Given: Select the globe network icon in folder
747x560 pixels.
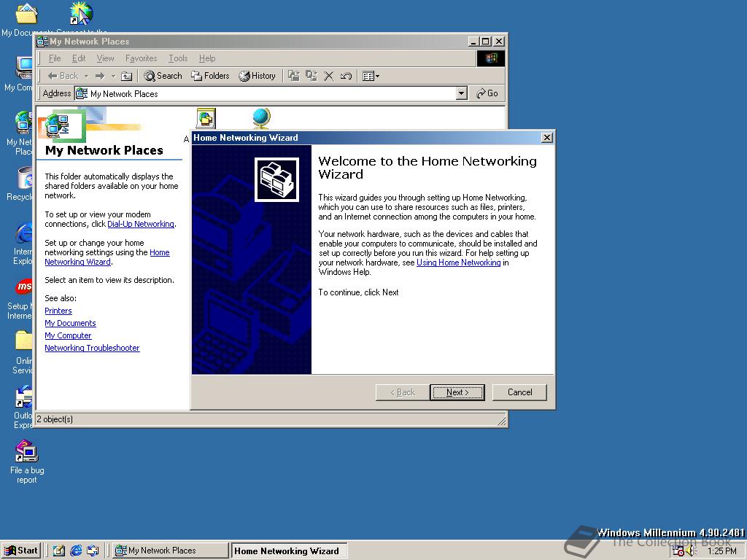Looking at the screenshot, I should (x=262, y=118).
